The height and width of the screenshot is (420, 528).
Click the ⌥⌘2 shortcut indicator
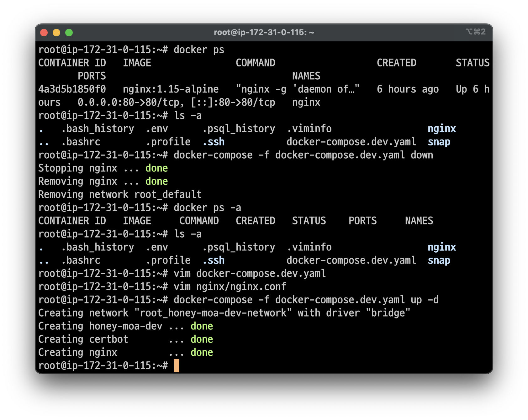coord(476,32)
